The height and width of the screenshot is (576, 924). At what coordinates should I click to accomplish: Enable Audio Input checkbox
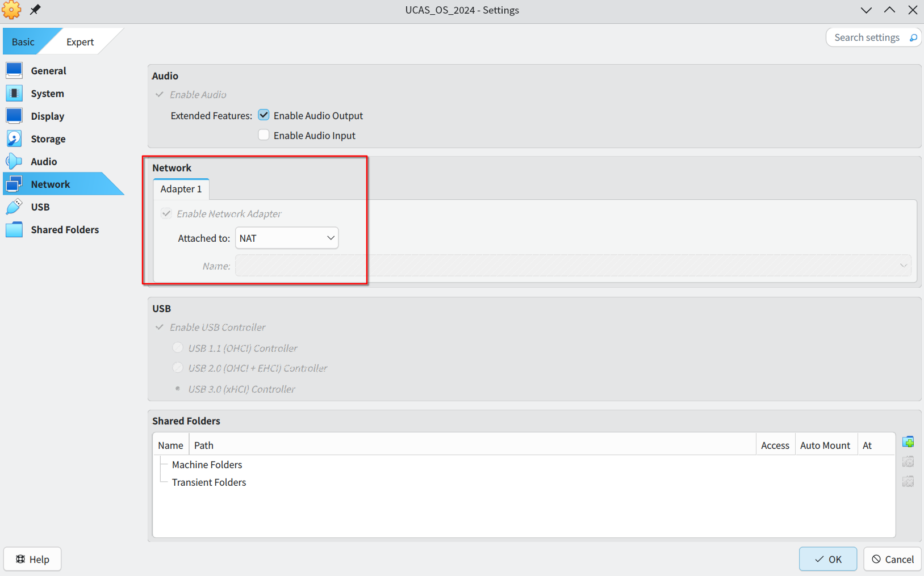264,135
